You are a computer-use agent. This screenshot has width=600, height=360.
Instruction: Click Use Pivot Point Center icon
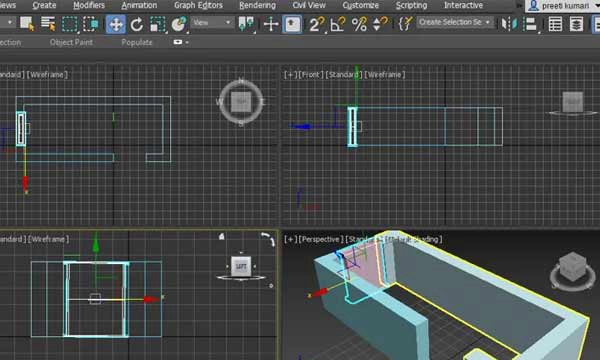246,24
